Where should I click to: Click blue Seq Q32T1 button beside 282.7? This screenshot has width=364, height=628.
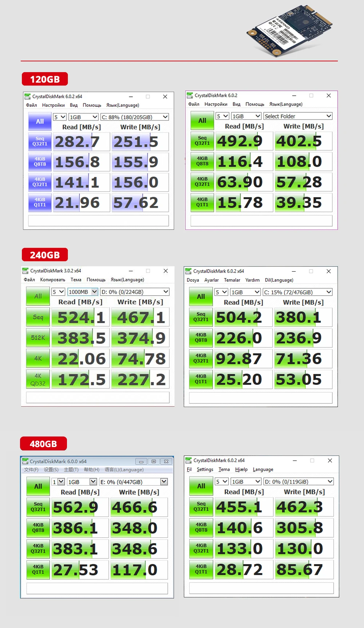(x=40, y=141)
